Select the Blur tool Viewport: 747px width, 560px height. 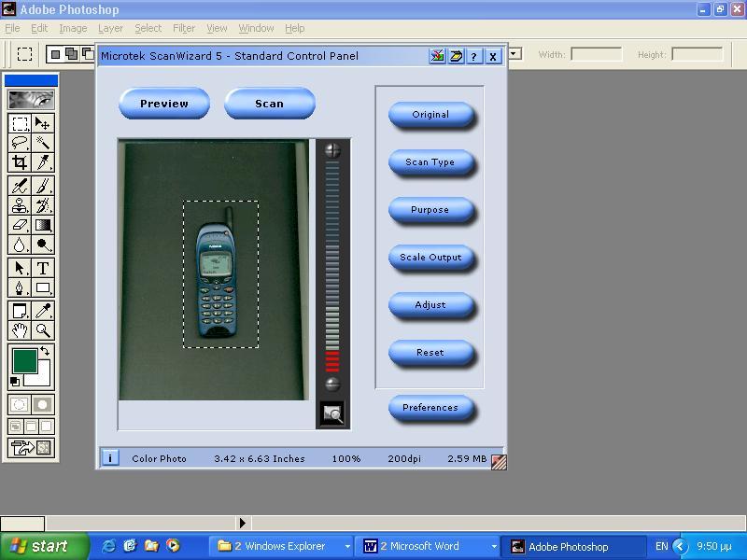pos(20,245)
